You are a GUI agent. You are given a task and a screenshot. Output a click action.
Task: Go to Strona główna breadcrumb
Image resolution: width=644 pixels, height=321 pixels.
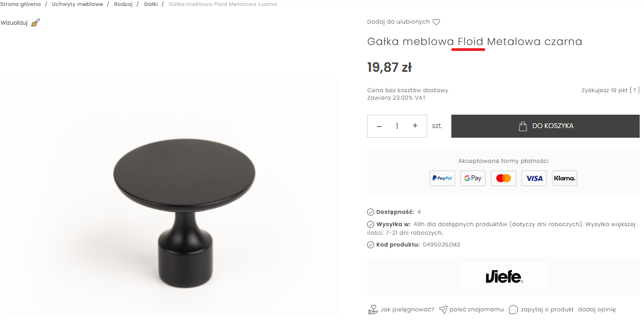[20, 4]
